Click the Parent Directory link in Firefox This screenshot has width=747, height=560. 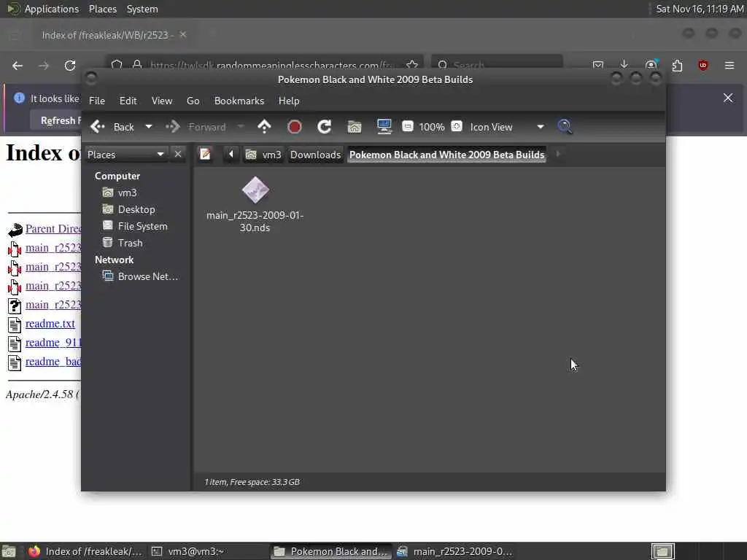click(x=53, y=228)
